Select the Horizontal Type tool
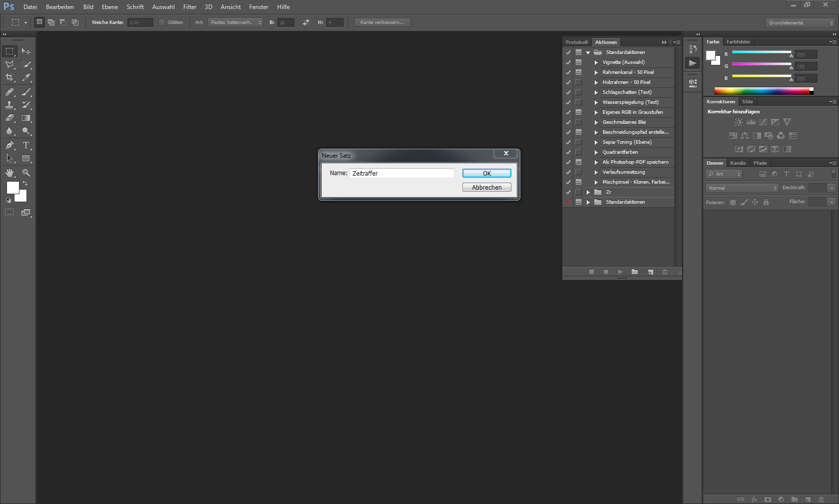 pyautogui.click(x=26, y=145)
